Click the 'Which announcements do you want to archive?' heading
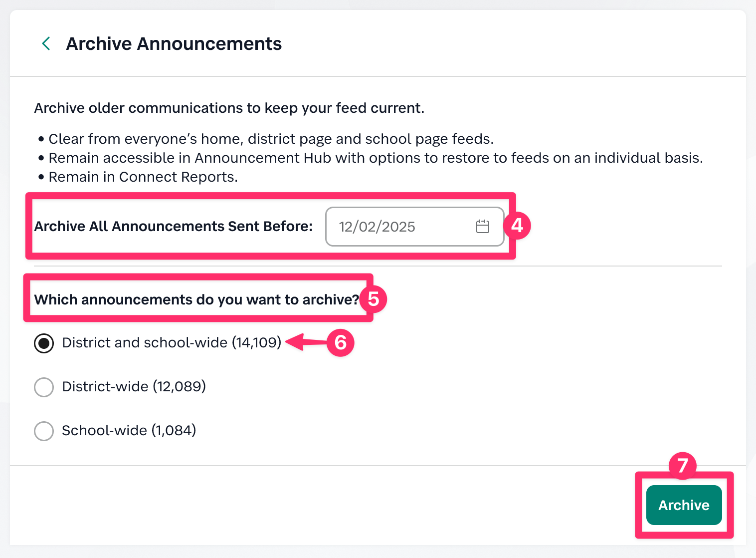 pos(196,299)
